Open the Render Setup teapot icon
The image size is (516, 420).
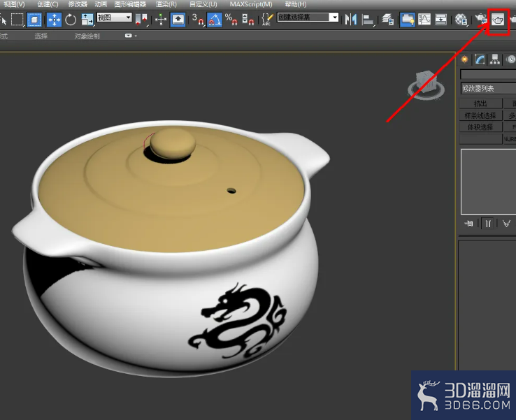pyautogui.click(x=481, y=20)
